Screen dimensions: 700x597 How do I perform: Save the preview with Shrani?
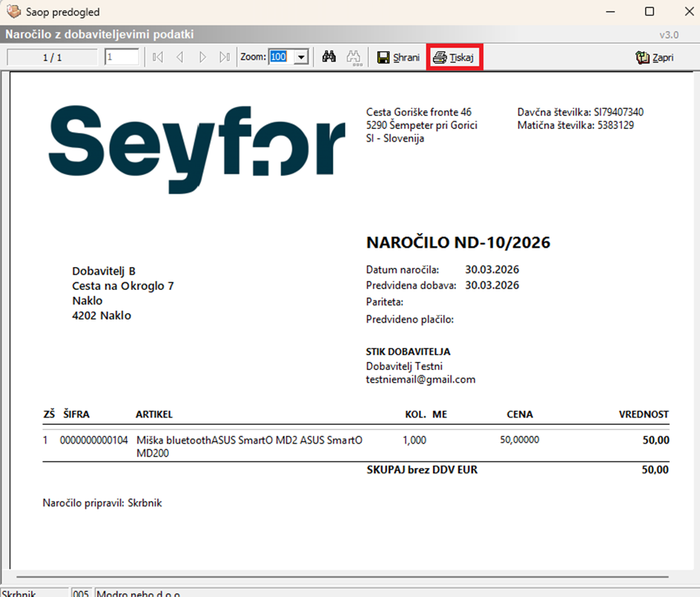398,57
